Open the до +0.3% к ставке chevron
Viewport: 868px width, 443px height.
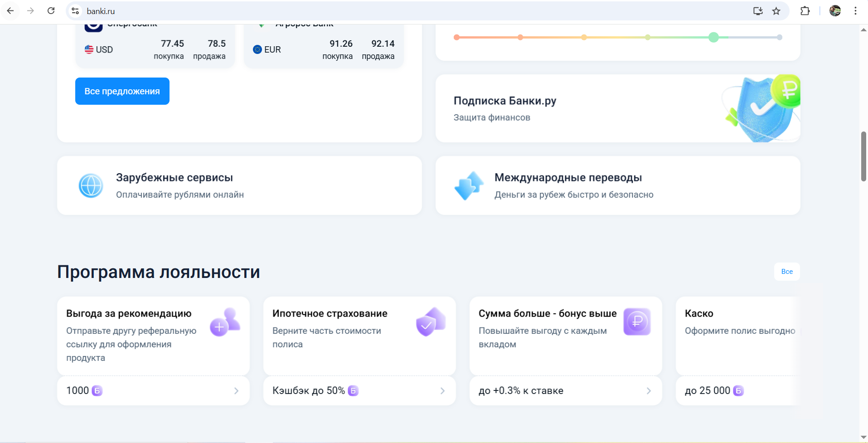(x=649, y=391)
